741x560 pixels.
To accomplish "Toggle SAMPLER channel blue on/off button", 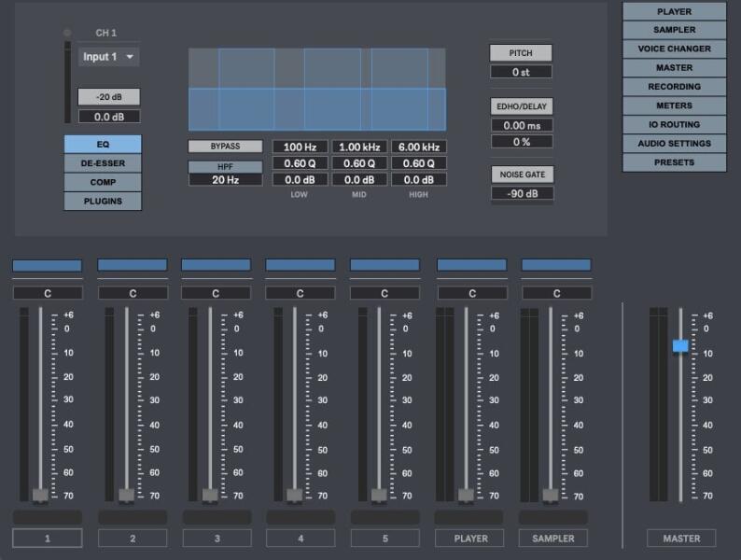I will point(556,265).
